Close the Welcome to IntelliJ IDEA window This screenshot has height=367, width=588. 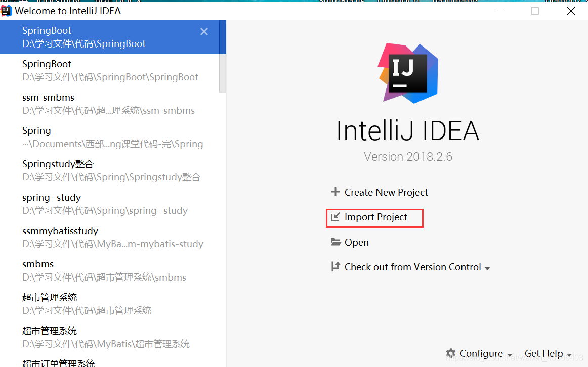tap(571, 11)
